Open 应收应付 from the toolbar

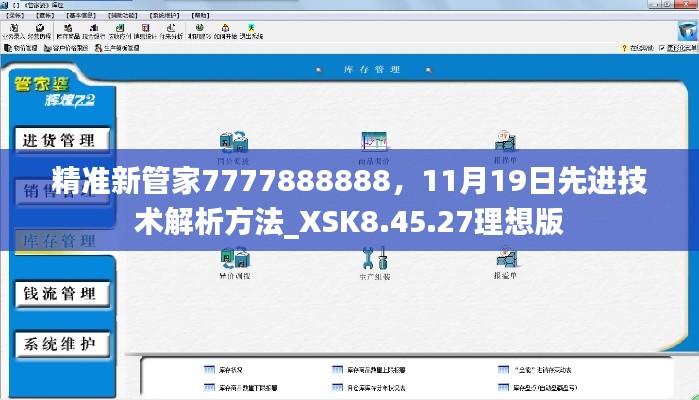(x=120, y=31)
